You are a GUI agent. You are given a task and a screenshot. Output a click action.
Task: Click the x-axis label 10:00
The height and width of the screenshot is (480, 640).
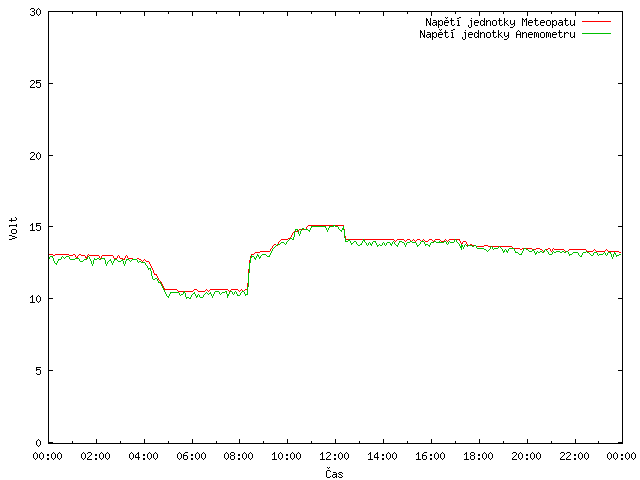[287, 456]
